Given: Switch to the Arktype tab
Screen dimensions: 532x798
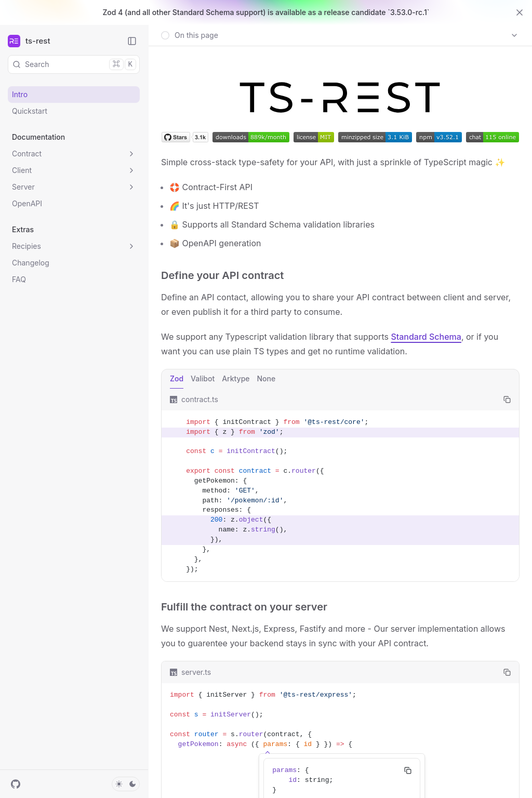Looking at the screenshot, I should coord(235,379).
